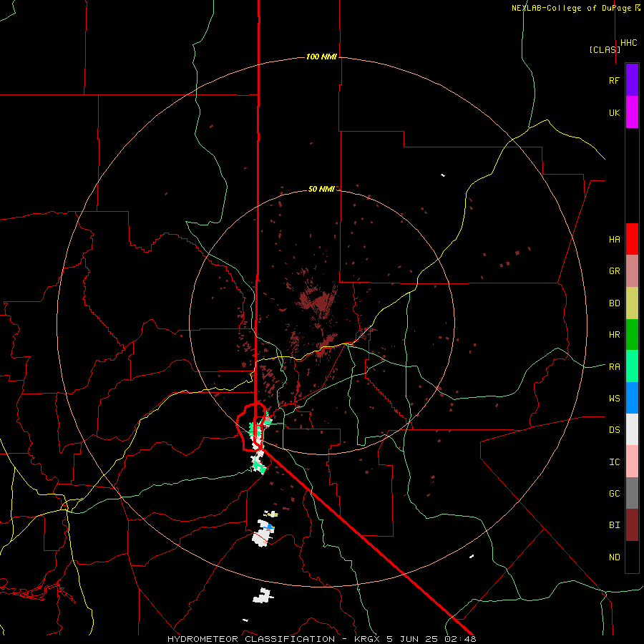The width and height of the screenshot is (644, 644).
Task: Click the 'BD' legend label
Action: [x=615, y=303]
